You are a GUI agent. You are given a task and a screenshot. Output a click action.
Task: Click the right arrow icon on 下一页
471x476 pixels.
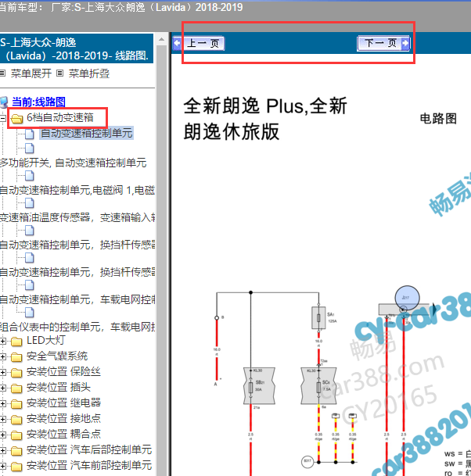click(x=405, y=44)
